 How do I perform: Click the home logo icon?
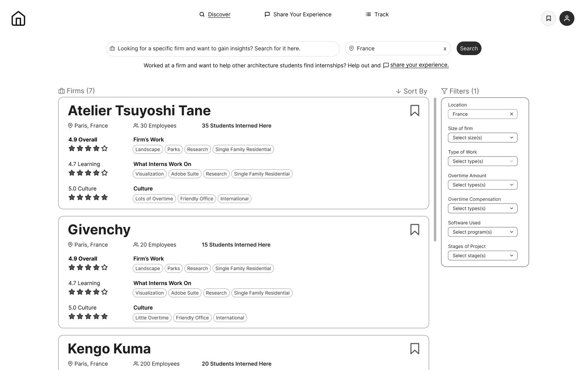pyautogui.click(x=18, y=18)
